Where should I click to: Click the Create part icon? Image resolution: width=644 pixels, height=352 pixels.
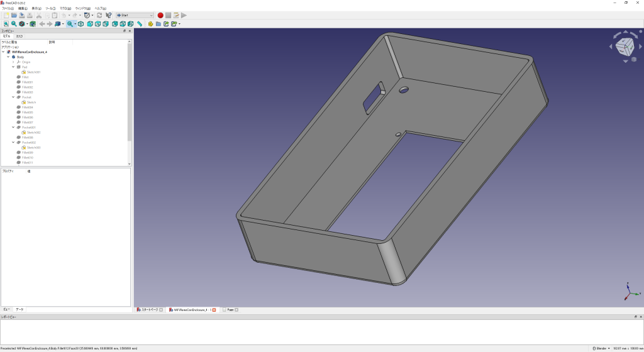150,24
